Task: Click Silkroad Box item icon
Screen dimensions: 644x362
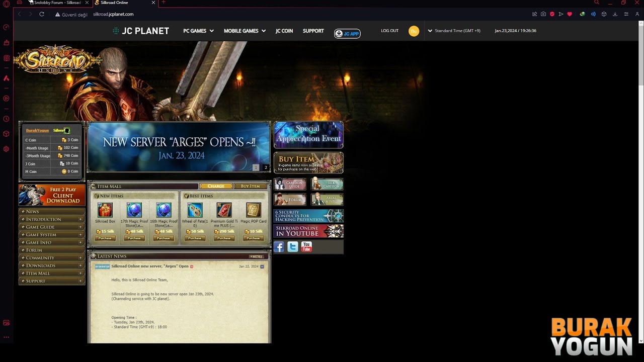Action: click(105, 210)
